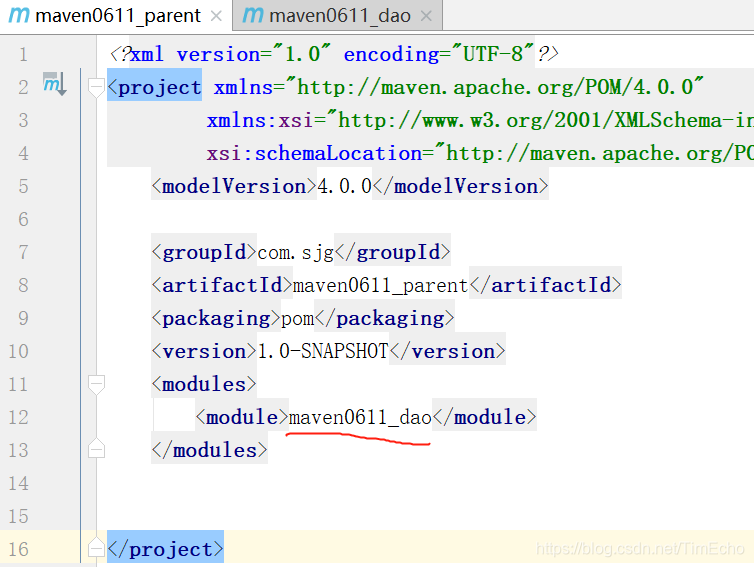754x567 pixels.
Task: Collapse the project tag fold at line 2
Action: pyautogui.click(x=97, y=88)
